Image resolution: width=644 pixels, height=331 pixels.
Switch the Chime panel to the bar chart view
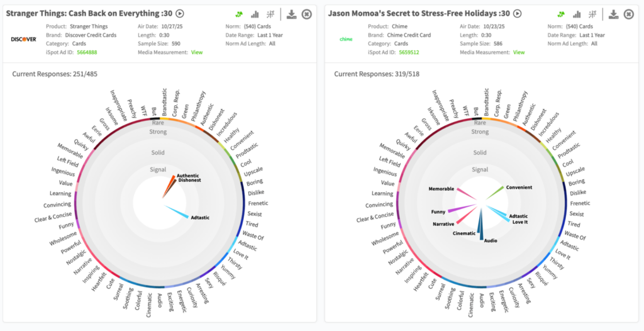click(x=577, y=14)
